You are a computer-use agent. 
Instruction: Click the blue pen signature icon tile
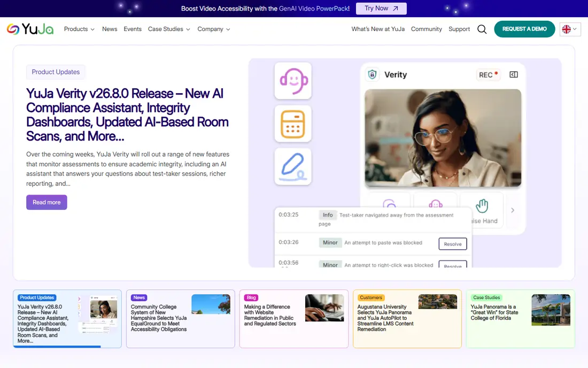coord(293,166)
